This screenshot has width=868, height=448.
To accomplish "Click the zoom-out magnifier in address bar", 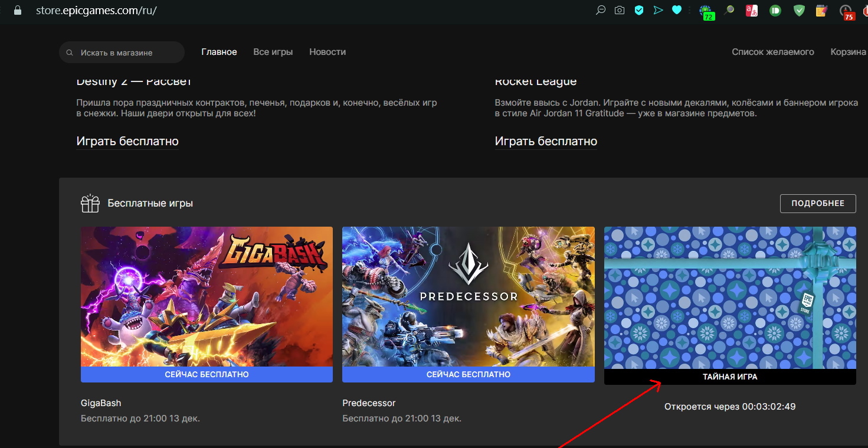I will [601, 10].
